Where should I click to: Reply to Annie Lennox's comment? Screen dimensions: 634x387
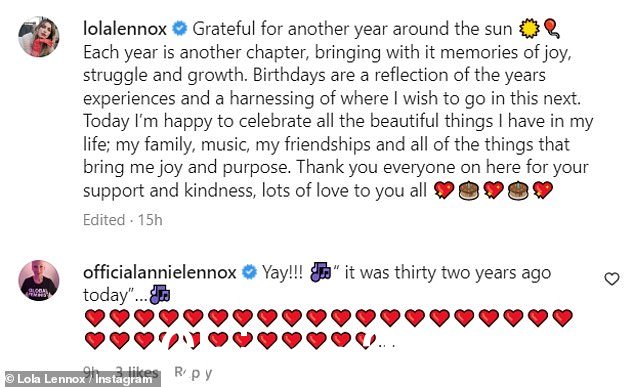click(x=193, y=372)
